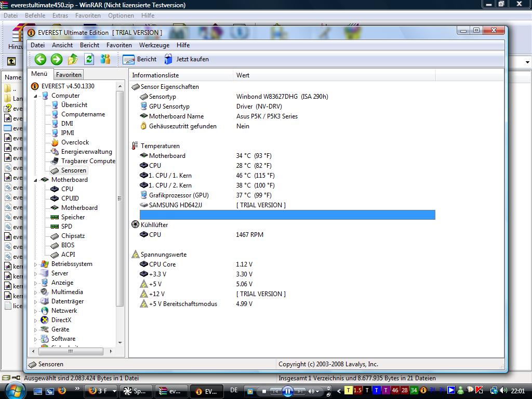Screen dimensions: 532x399
Task: Click the Chipsatz icon
Action: 55,236
